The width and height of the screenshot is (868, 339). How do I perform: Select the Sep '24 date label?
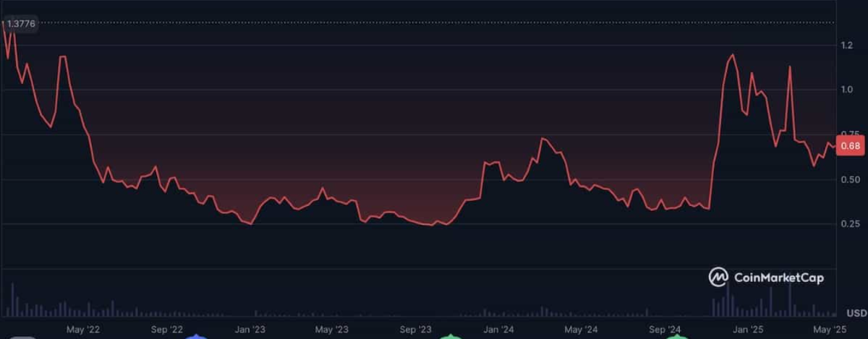click(x=664, y=329)
